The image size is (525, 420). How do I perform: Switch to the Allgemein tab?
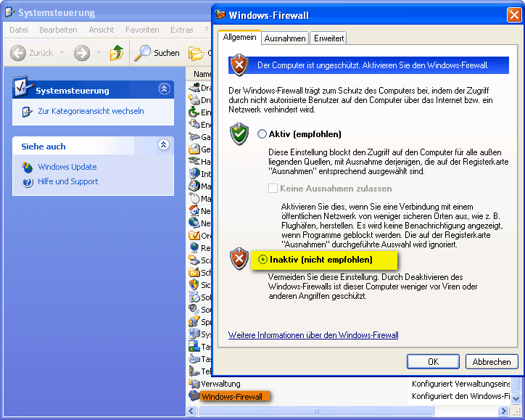point(239,37)
